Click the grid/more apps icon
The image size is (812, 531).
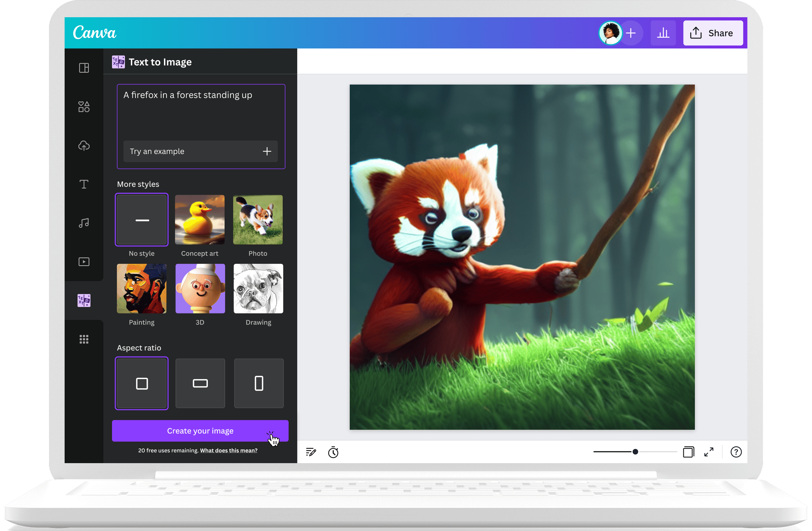point(83,339)
